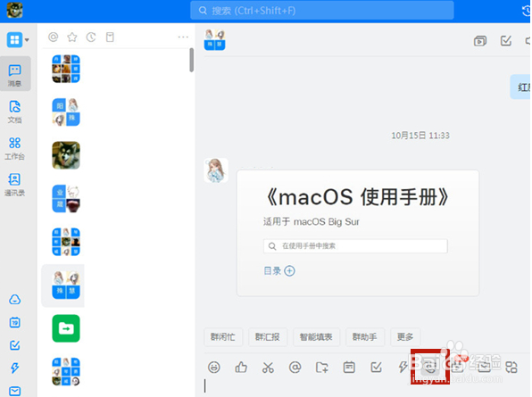Open the 《macOS 使用手册》 message card
The image size is (532, 397).
[358, 233]
